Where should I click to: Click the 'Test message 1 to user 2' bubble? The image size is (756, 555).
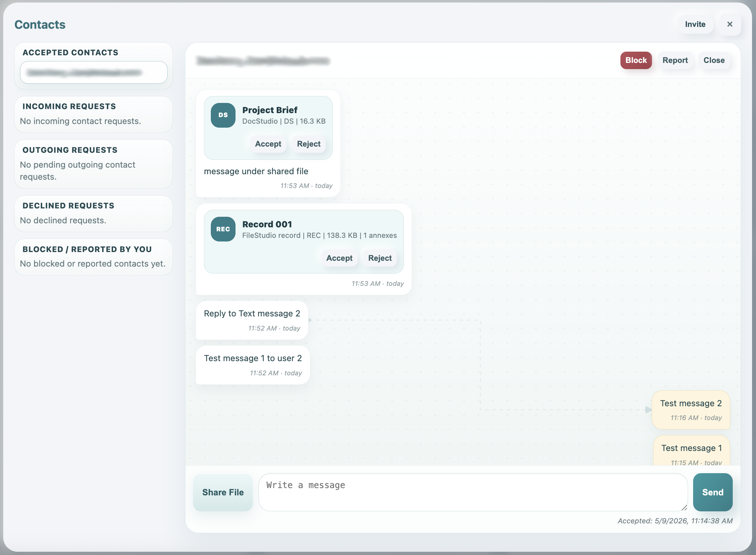(x=253, y=365)
